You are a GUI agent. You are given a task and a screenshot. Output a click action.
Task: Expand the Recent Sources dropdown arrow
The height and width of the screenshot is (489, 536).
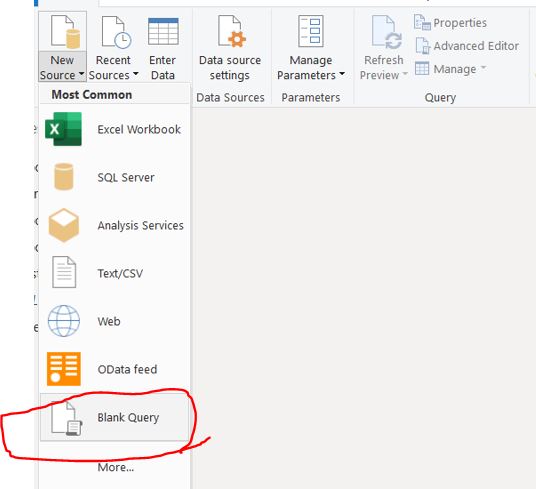point(135,74)
